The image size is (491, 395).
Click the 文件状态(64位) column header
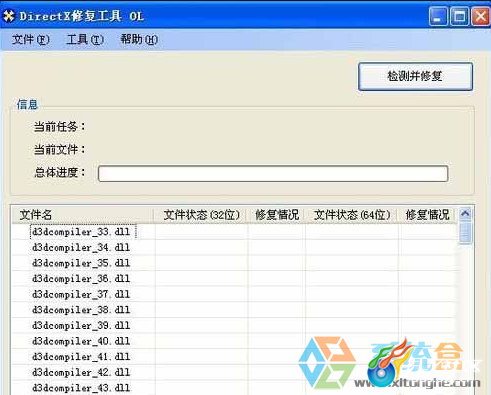(352, 215)
